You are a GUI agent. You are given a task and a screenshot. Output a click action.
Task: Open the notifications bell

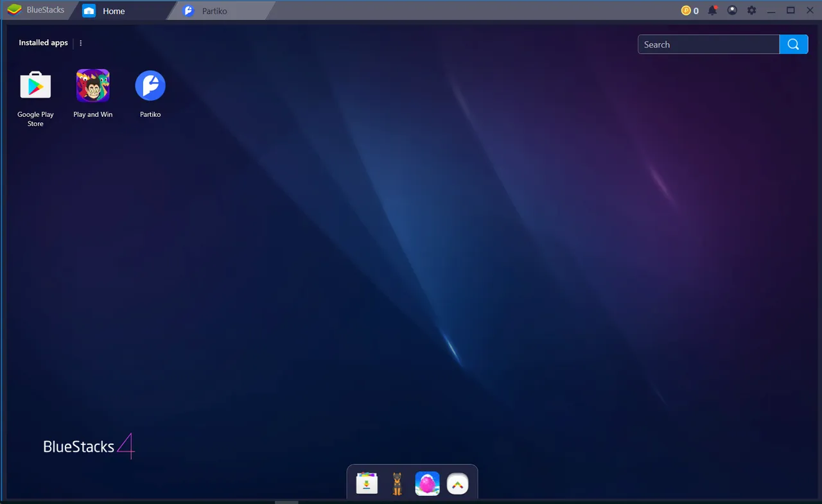click(x=712, y=11)
